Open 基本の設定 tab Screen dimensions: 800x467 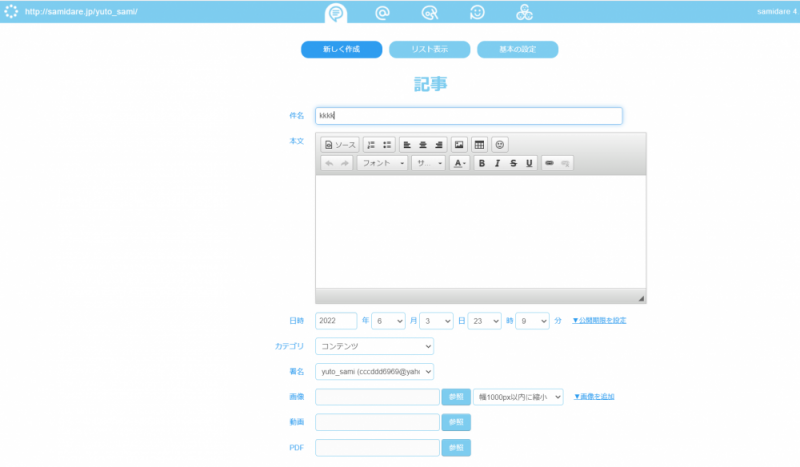click(517, 49)
